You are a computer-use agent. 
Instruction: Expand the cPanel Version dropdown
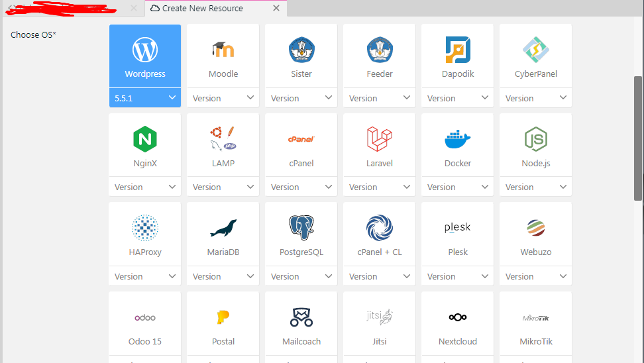301,187
